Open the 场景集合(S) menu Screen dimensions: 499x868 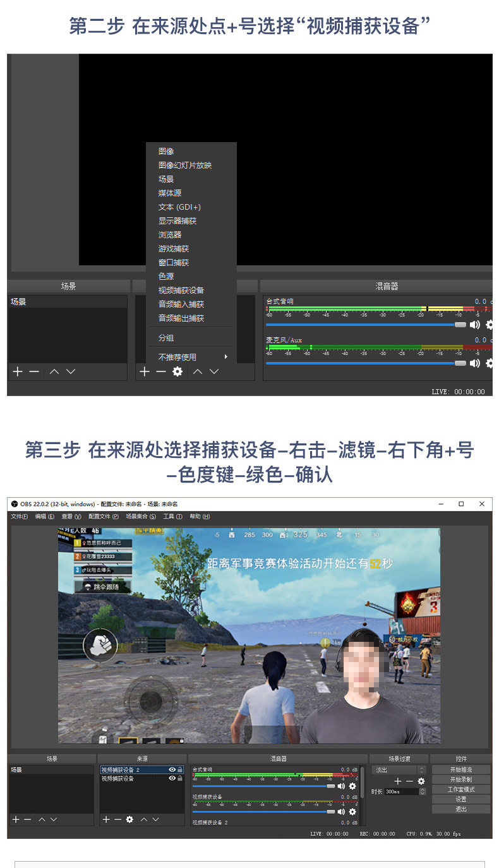(x=141, y=517)
